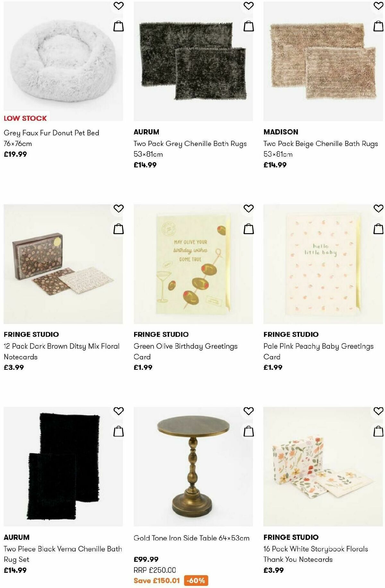Toggle the wishlist heart on Gold Tone Iron Side Table
The height and width of the screenshot is (588, 385).
(x=248, y=410)
